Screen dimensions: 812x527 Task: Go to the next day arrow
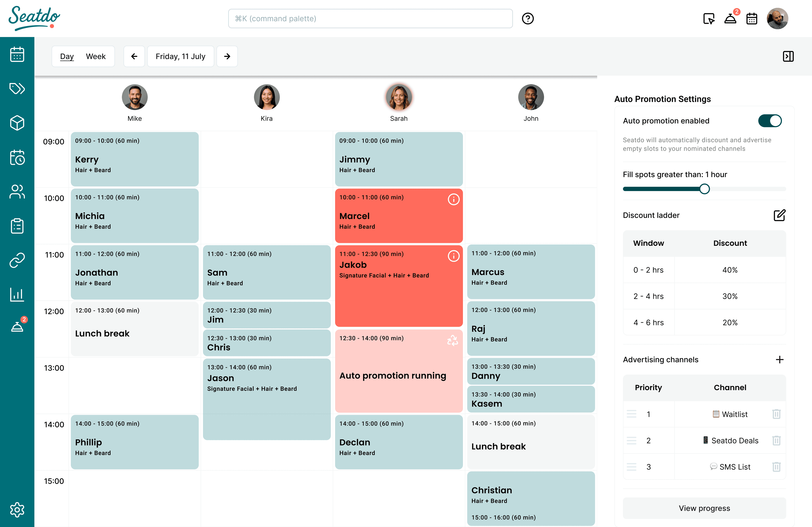click(x=227, y=56)
